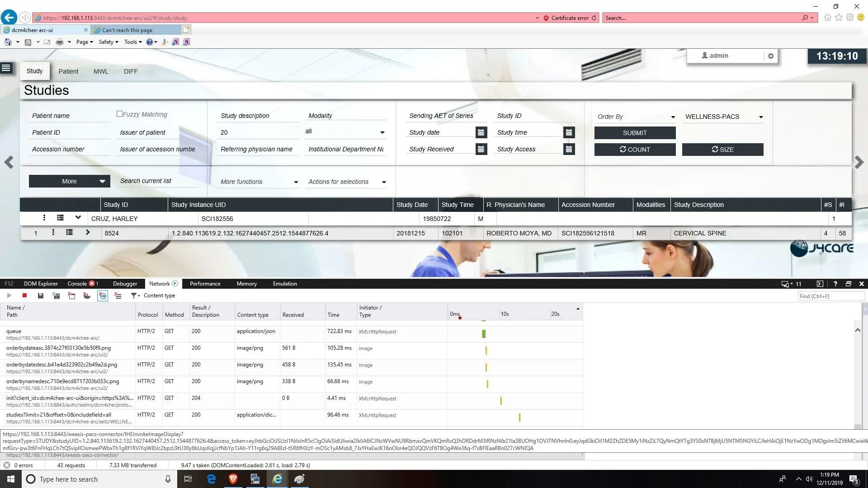This screenshot has width=868, height=488.
Task: Collapse CRUZ, HARLEY patient row chevron
Action: pos(78,218)
